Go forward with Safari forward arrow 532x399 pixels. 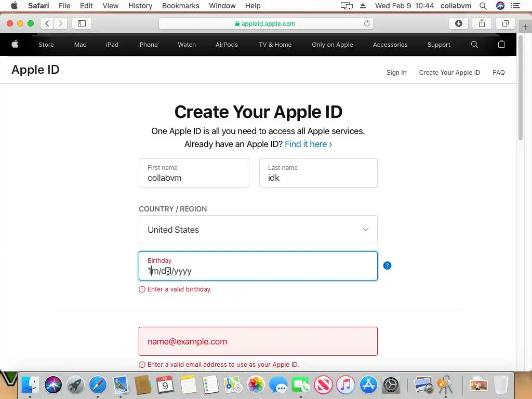[x=60, y=23]
